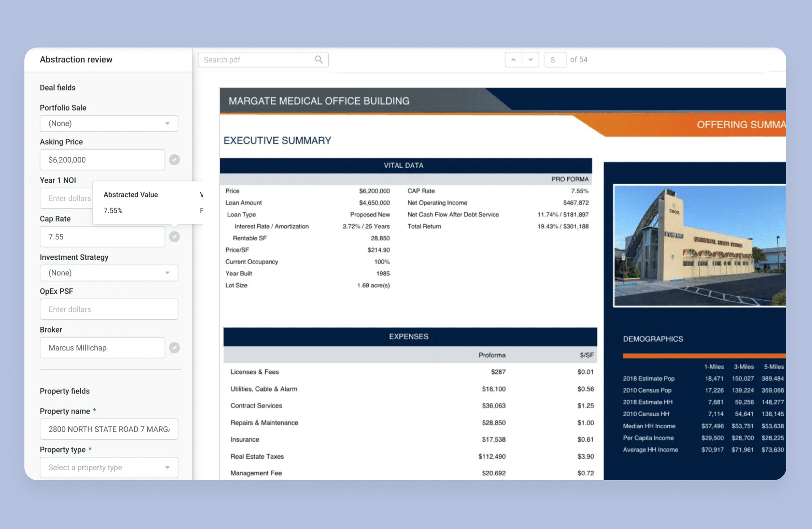
Task: Click the Property name input field
Action: [109, 429]
